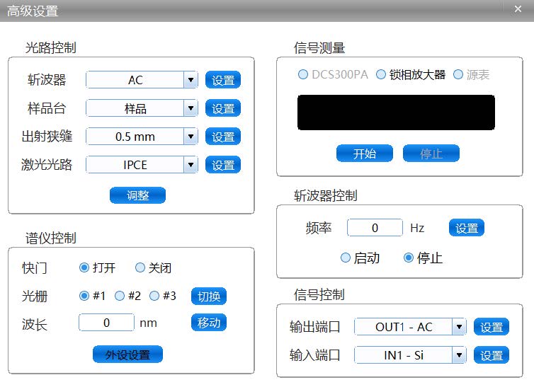Close the 高级设置 dialog window
This screenshot has height=392, width=534.
[x=515, y=8]
